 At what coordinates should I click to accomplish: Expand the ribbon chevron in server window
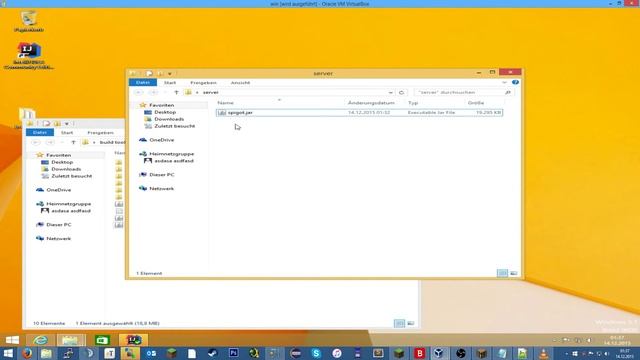click(x=504, y=82)
